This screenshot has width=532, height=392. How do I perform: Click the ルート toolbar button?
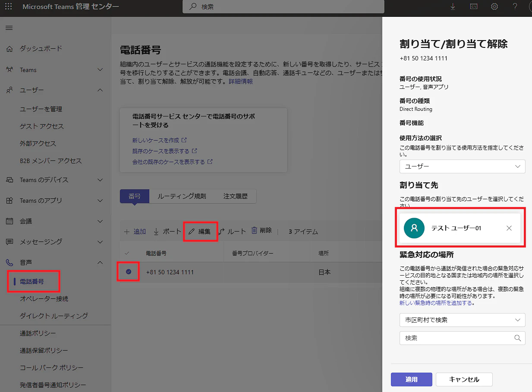pyautogui.click(x=232, y=232)
